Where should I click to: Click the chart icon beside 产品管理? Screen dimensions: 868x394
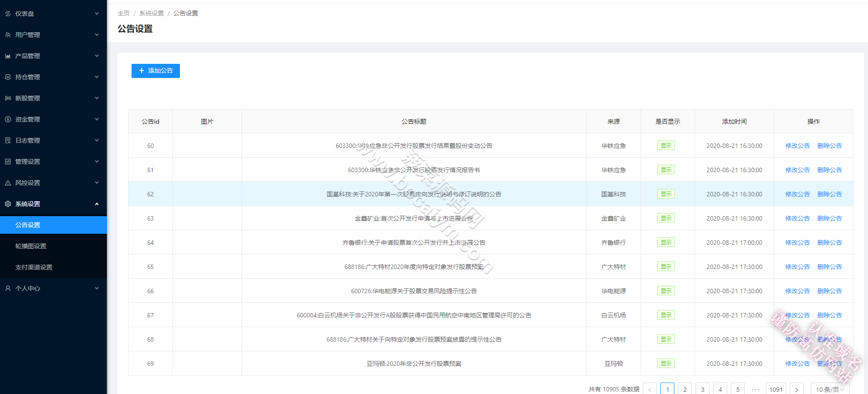click(x=8, y=56)
